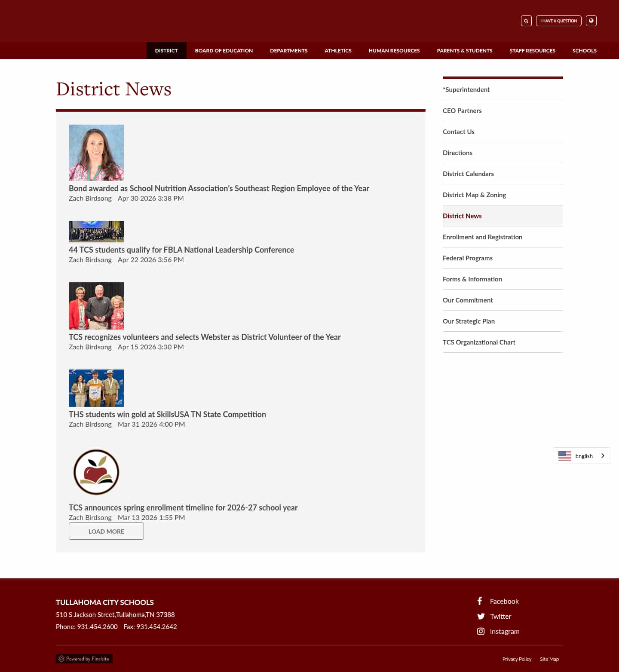
Task: Click the phone number 931.454.2600
Action: click(97, 626)
